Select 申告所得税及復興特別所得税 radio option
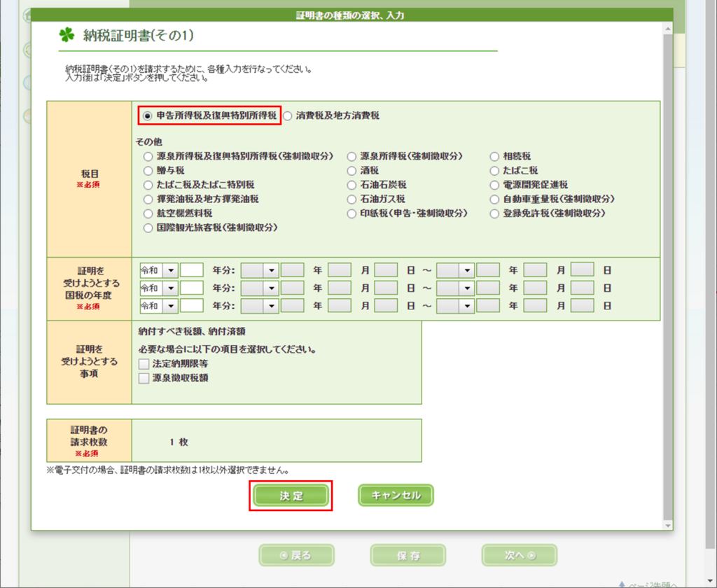The height and width of the screenshot is (588, 717). click(x=148, y=115)
